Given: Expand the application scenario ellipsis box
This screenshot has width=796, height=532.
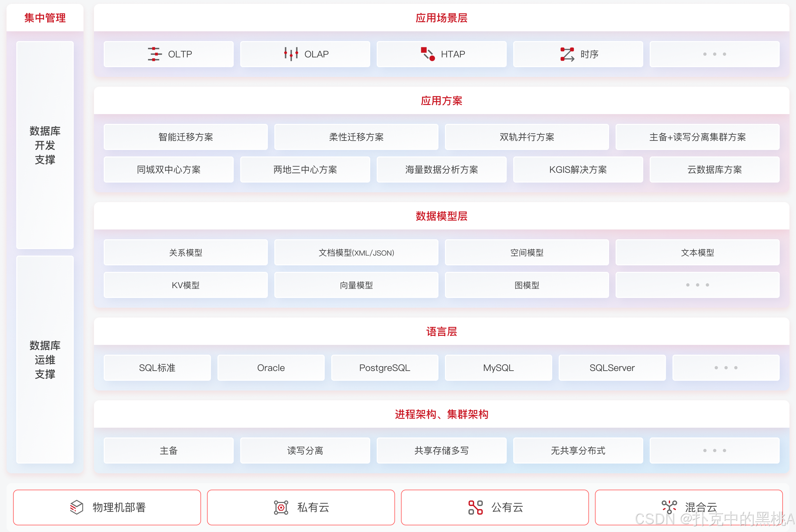Looking at the screenshot, I should [x=714, y=54].
